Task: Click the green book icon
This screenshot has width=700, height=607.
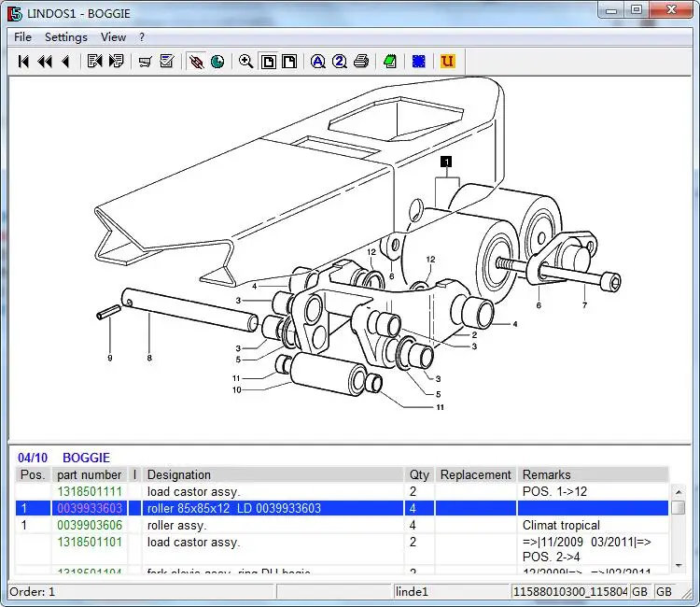Action: click(390, 62)
